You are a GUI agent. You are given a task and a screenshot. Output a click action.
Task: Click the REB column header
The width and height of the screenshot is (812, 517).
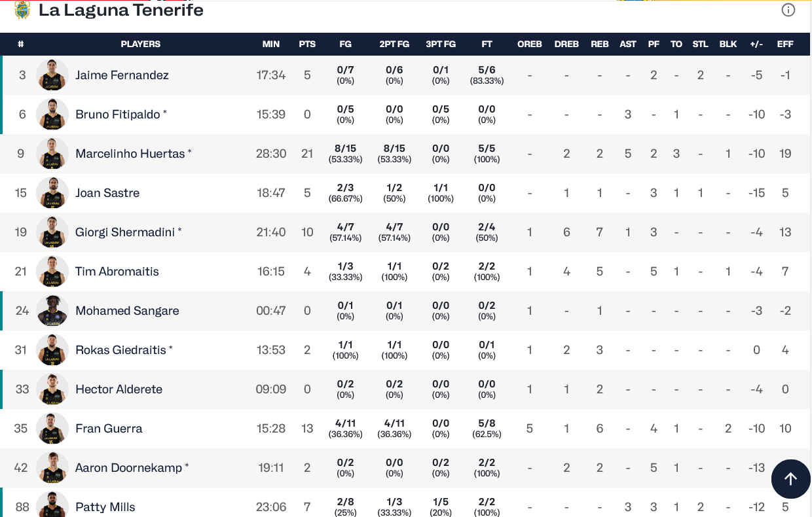pyautogui.click(x=600, y=45)
